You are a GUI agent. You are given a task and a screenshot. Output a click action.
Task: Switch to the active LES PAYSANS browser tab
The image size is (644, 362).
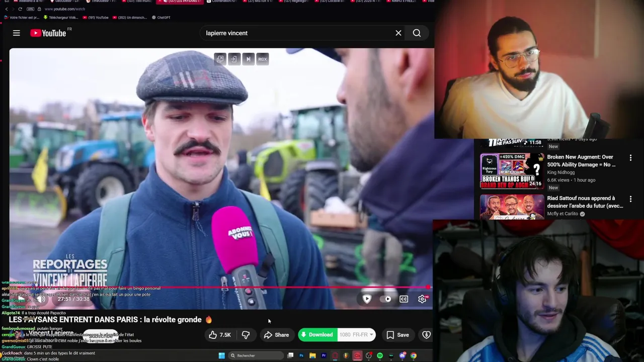point(179,2)
